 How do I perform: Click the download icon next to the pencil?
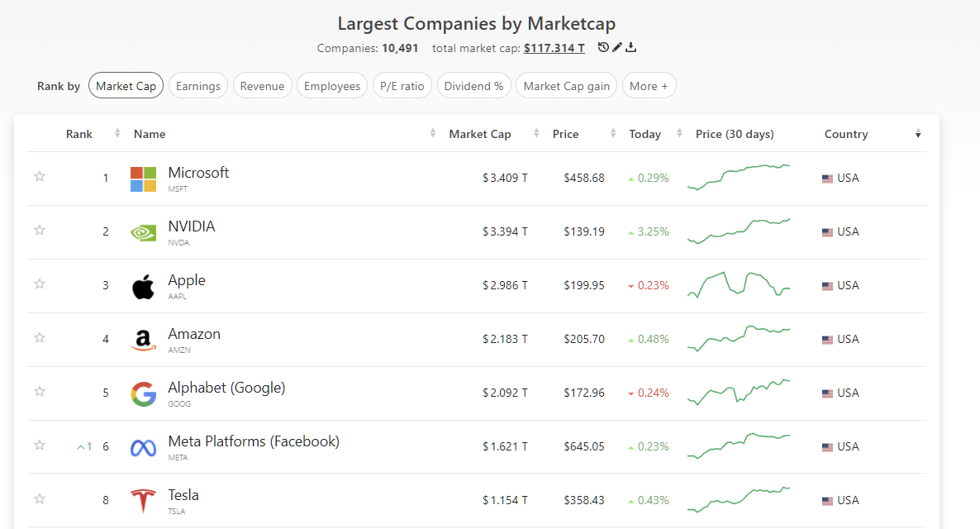coord(631,47)
